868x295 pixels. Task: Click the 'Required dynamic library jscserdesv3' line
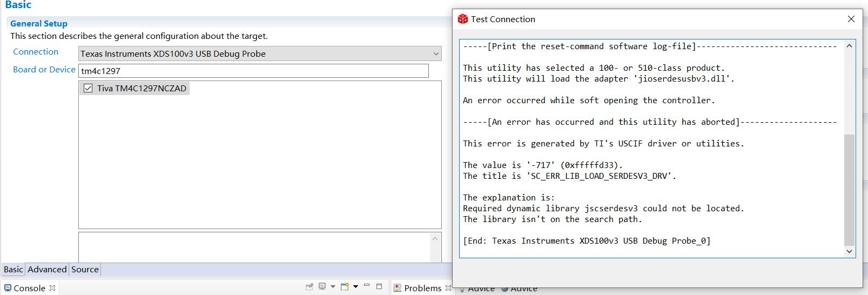pyautogui.click(x=603, y=209)
